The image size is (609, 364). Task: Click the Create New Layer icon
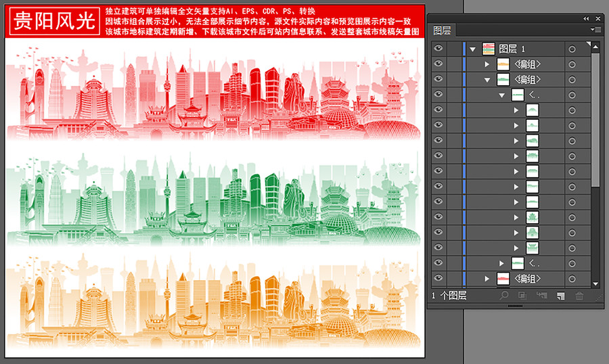[560, 296]
